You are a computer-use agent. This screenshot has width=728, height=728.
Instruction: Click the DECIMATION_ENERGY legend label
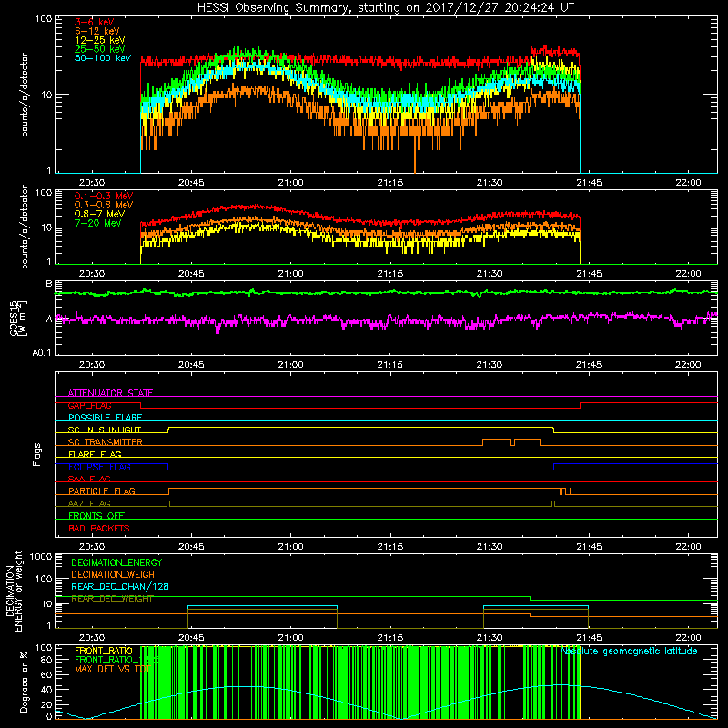[x=116, y=562]
